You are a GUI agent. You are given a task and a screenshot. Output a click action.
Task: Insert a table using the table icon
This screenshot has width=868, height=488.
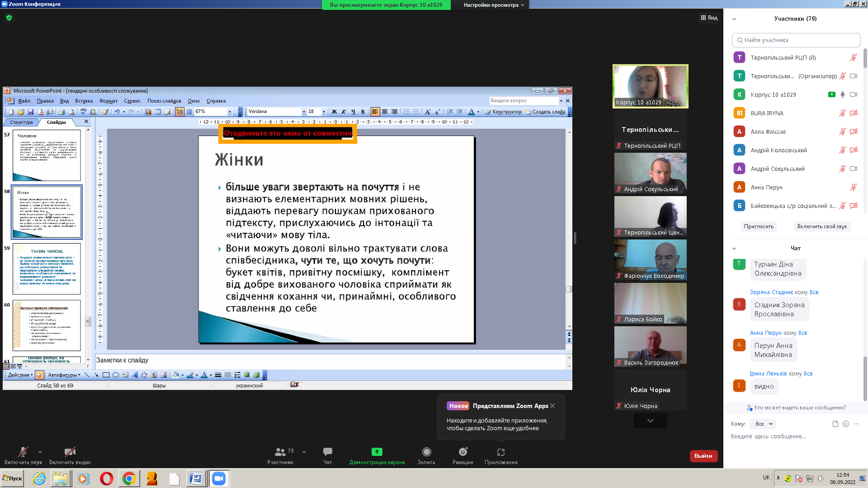click(x=158, y=112)
